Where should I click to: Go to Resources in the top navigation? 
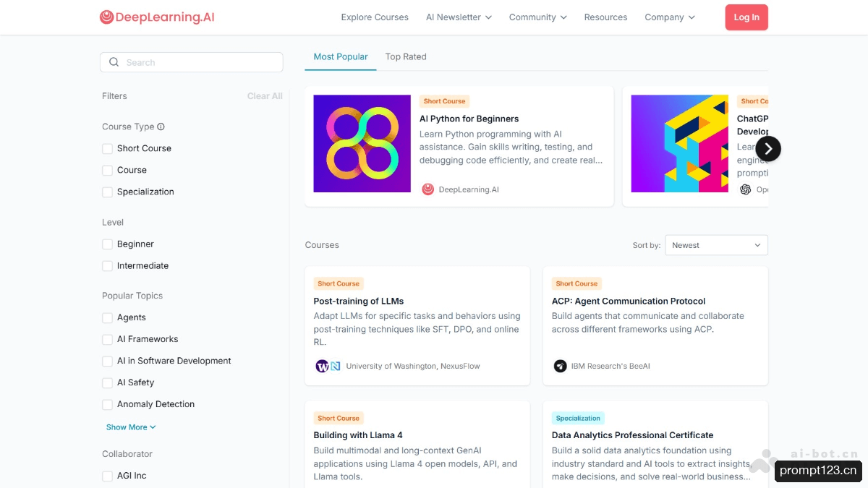point(605,17)
